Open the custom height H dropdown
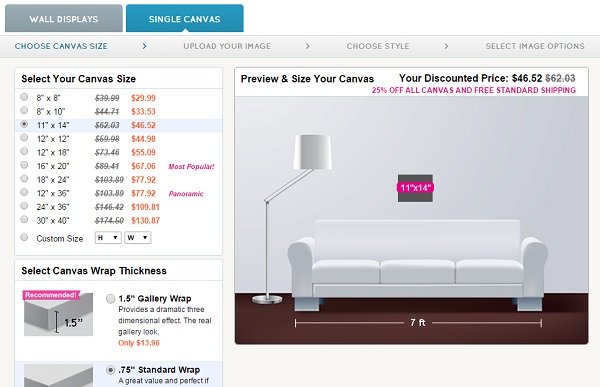The width and height of the screenshot is (600, 387). point(108,238)
